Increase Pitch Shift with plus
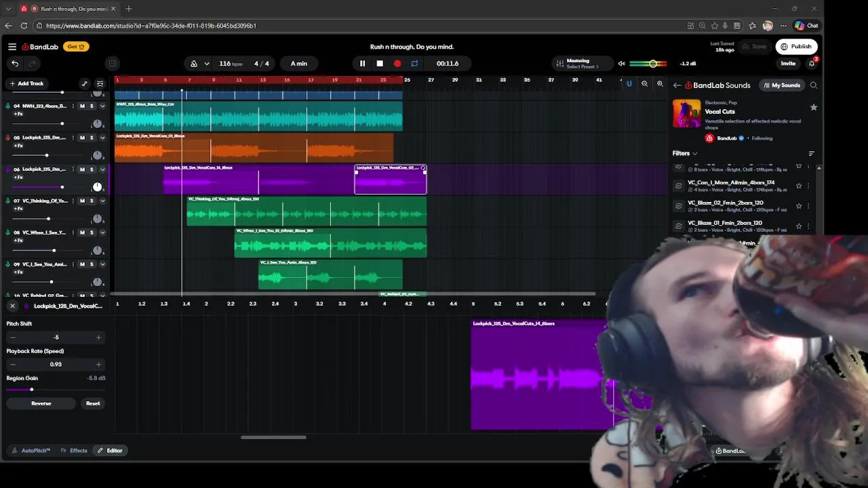868x488 pixels. 98,338
